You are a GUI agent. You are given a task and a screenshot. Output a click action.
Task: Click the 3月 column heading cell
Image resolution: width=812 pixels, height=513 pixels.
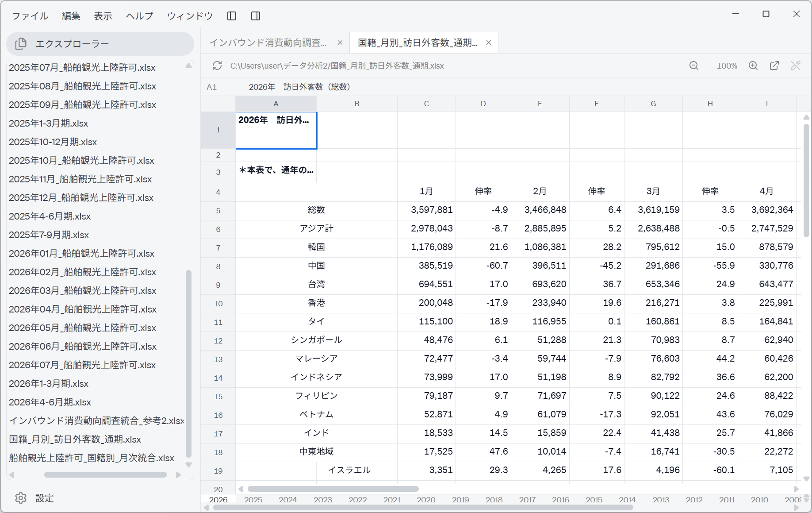(x=653, y=191)
